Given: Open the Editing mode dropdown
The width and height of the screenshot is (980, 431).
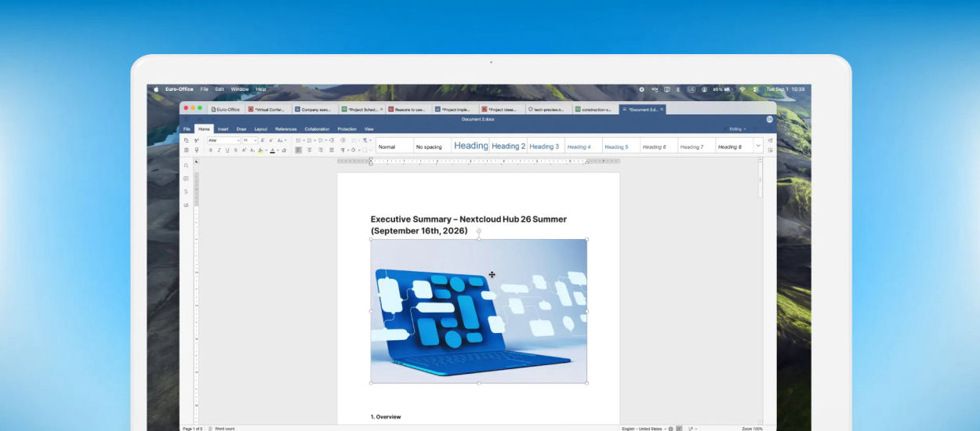Looking at the screenshot, I should click(x=738, y=129).
